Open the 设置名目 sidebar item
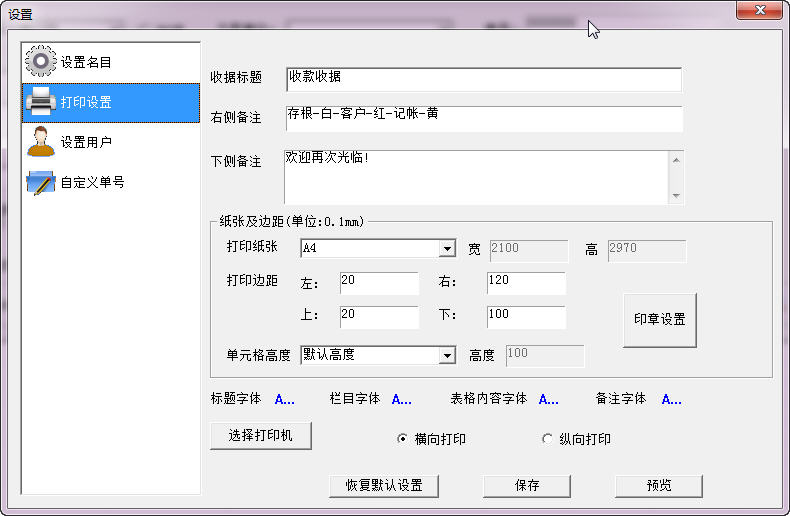The width and height of the screenshot is (790, 516). [111, 62]
